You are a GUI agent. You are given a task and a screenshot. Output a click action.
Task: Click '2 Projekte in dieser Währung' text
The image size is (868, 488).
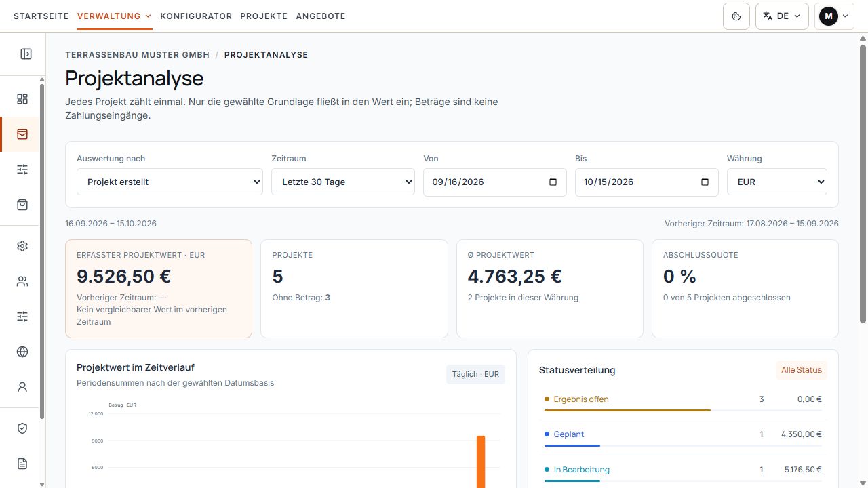[x=523, y=298]
